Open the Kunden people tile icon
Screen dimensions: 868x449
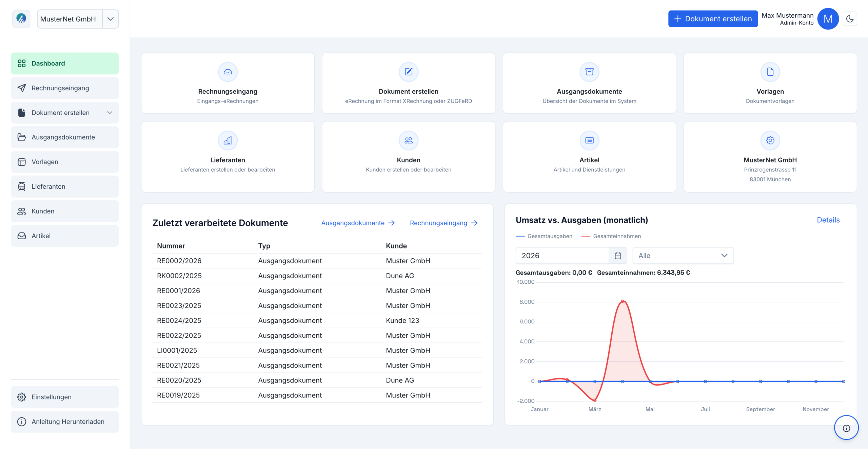click(408, 141)
